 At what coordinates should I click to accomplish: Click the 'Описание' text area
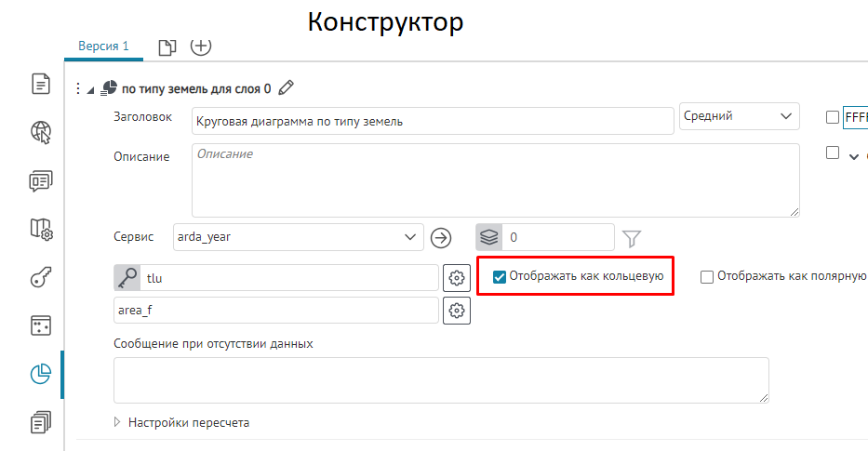495,179
